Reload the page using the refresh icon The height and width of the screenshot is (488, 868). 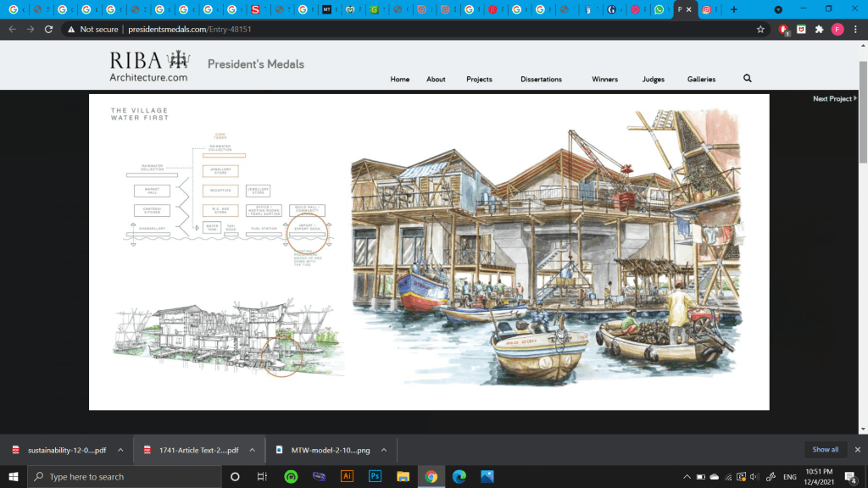[x=49, y=29]
